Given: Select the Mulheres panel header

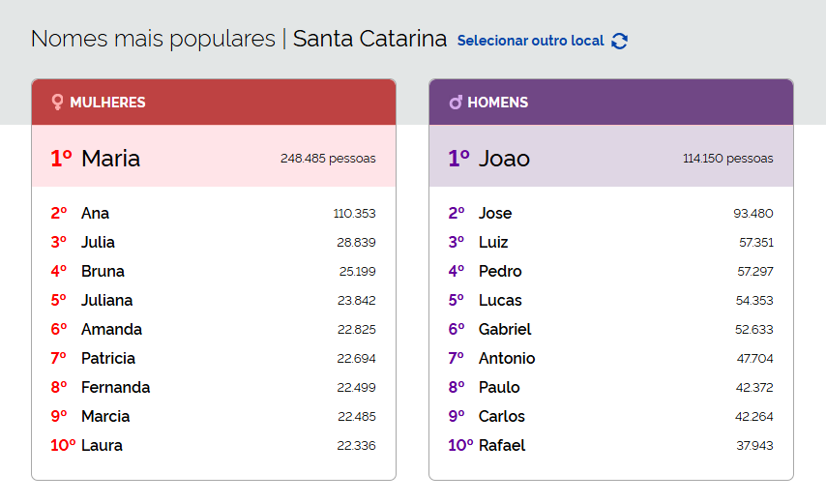Looking at the screenshot, I should click(x=214, y=102).
